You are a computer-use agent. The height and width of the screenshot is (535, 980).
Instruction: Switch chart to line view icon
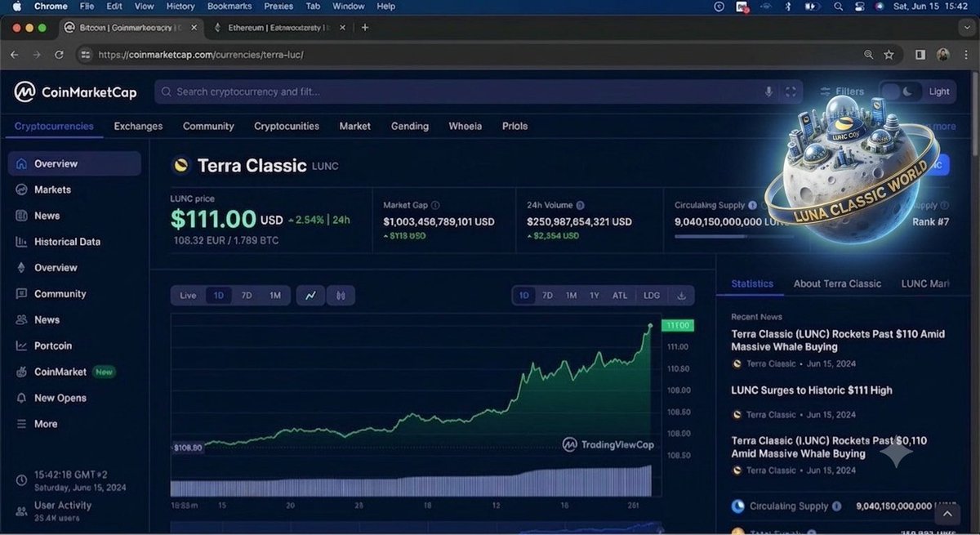click(310, 295)
